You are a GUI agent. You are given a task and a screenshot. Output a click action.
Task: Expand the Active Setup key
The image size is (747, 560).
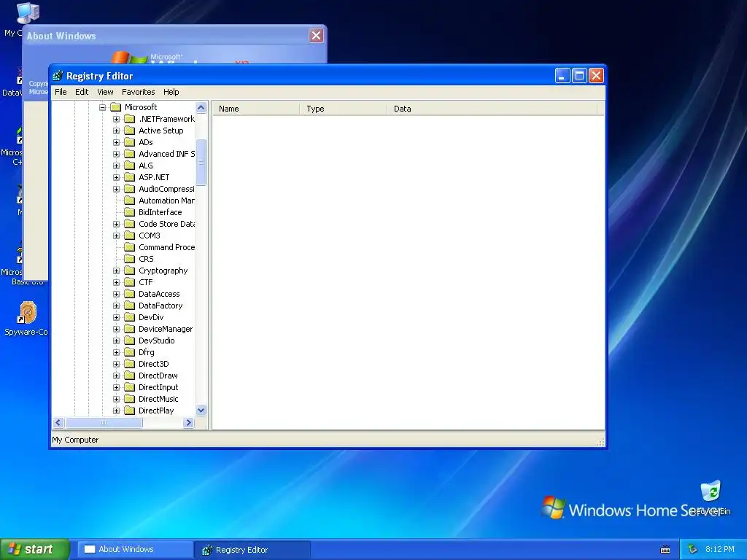(116, 131)
